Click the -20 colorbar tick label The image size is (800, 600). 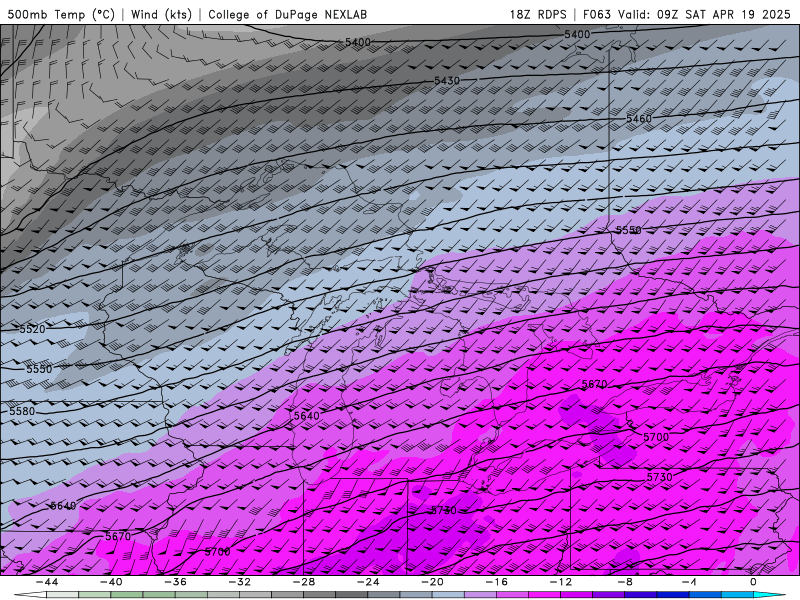432,582
